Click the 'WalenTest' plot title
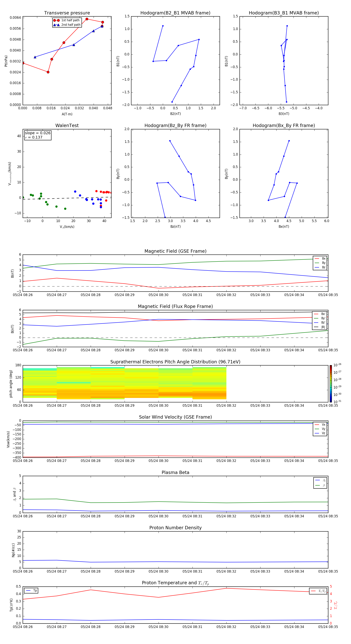 67,125
